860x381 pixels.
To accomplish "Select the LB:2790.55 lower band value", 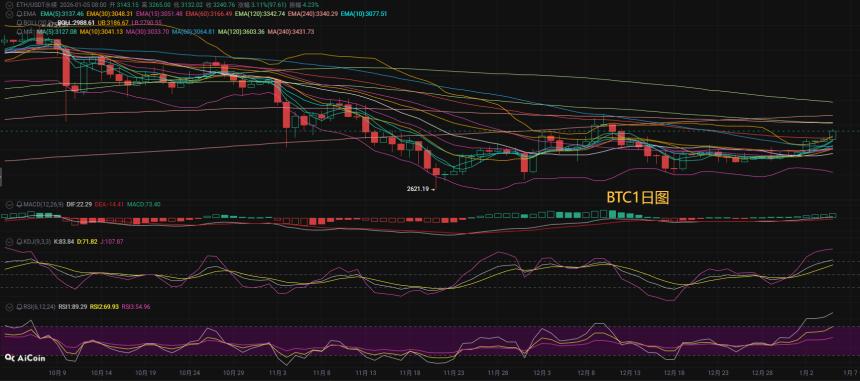I will [x=147, y=22].
